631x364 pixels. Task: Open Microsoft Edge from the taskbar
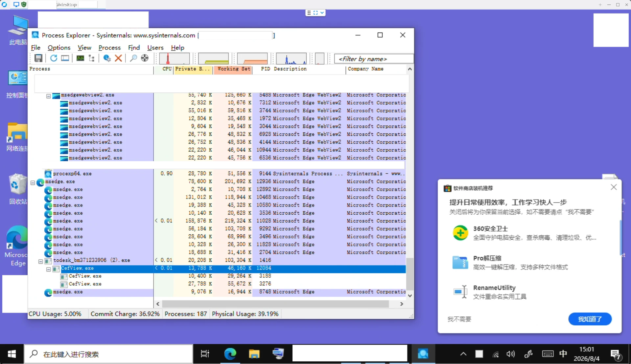pyautogui.click(x=230, y=354)
